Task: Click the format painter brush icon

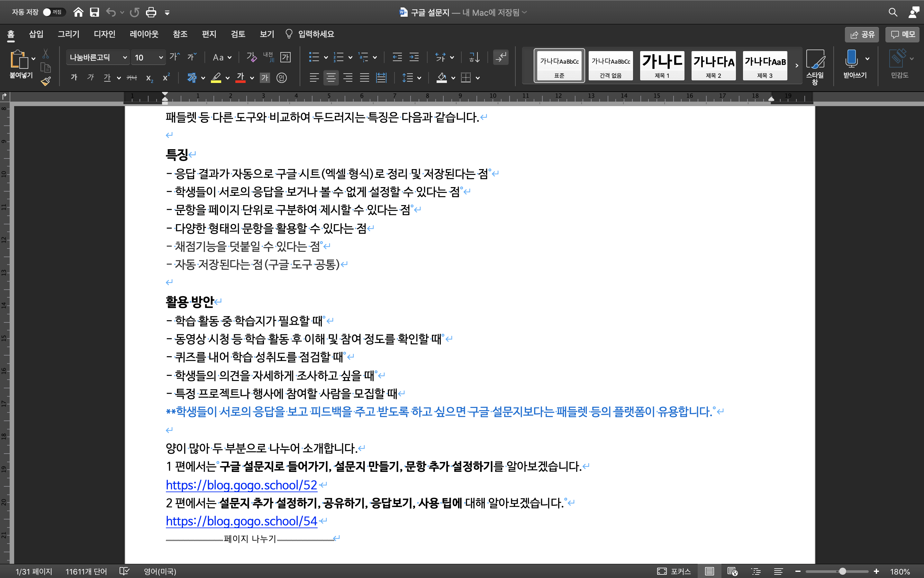Action: 46,81
